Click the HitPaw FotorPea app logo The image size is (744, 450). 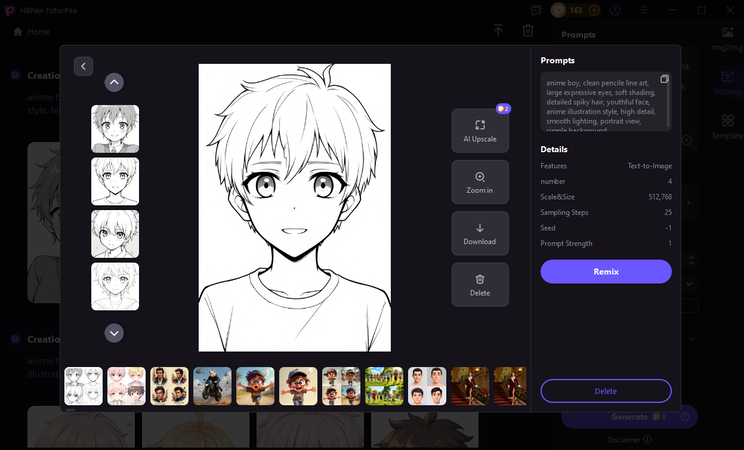(x=9, y=10)
